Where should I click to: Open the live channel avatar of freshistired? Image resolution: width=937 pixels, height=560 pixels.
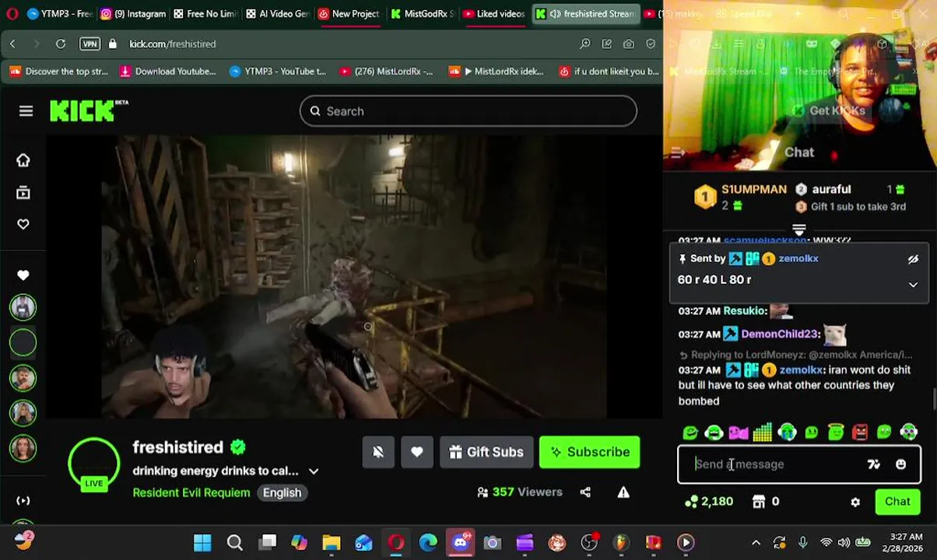pos(93,464)
